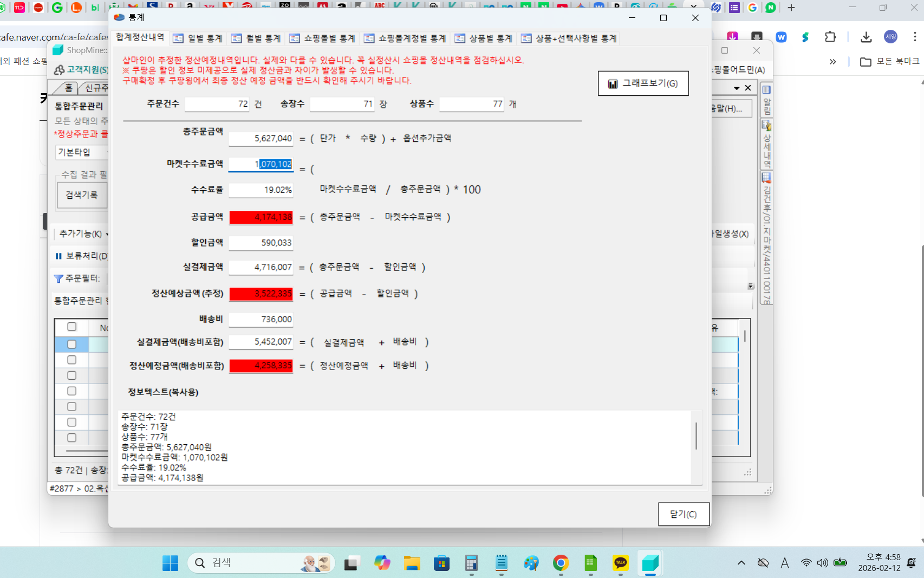Open the browser extensions puzzle icon
924x578 pixels.
click(830, 37)
